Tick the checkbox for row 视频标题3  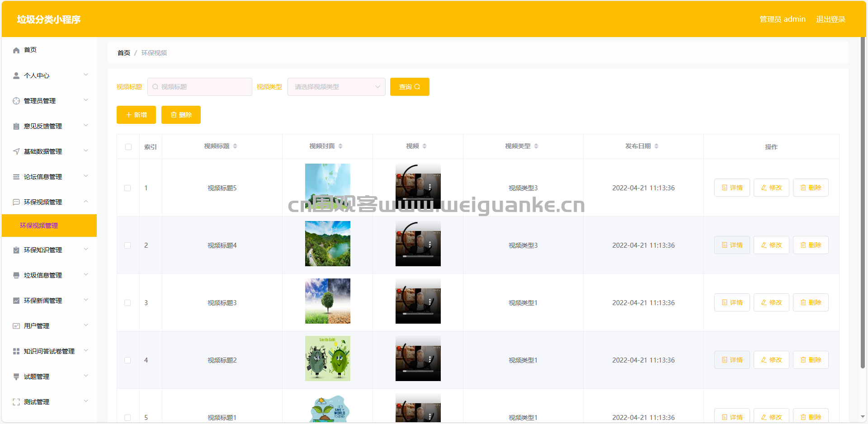pos(127,303)
